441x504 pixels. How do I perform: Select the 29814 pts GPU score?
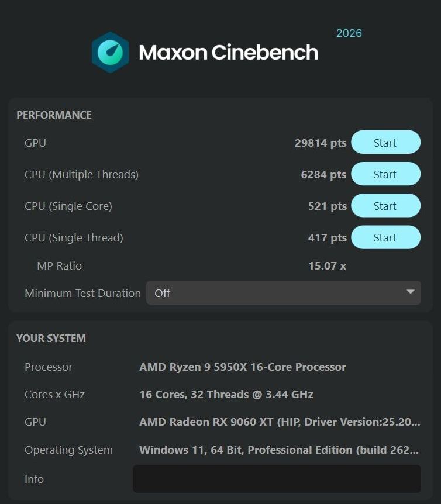tap(321, 143)
